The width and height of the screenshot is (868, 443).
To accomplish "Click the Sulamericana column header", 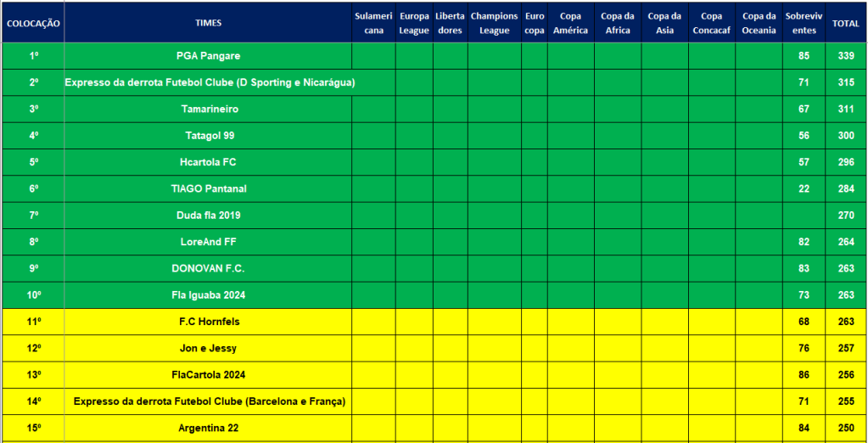I will click(x=373, y=23).
